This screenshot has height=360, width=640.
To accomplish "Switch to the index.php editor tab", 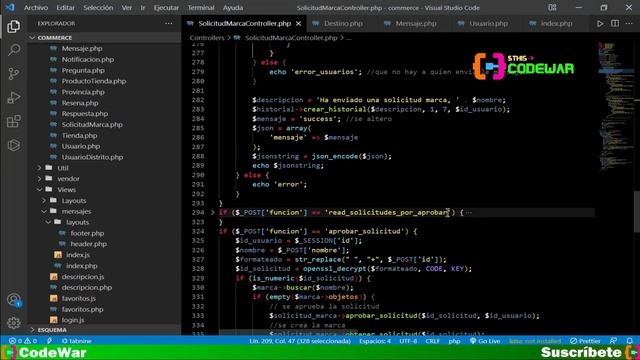I will [556, 24].
